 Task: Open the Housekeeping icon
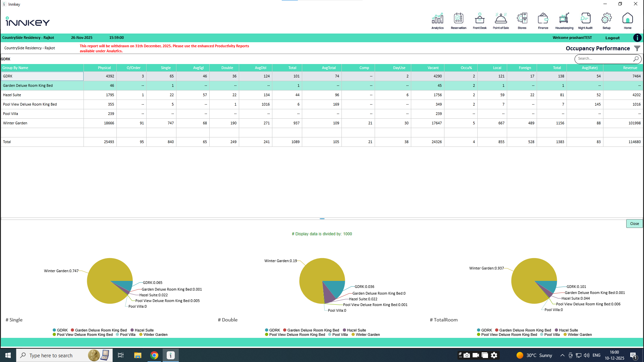(564, 21)
